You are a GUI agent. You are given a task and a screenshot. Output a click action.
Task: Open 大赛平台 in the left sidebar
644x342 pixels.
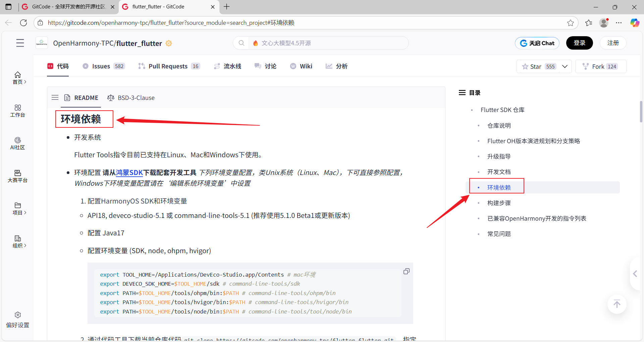(x=18, y=176)
